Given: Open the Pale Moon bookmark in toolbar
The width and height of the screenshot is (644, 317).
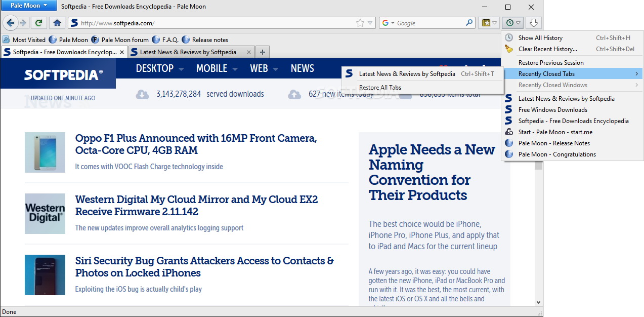Looking at the screenshot, I should click(x=68, y=39).
